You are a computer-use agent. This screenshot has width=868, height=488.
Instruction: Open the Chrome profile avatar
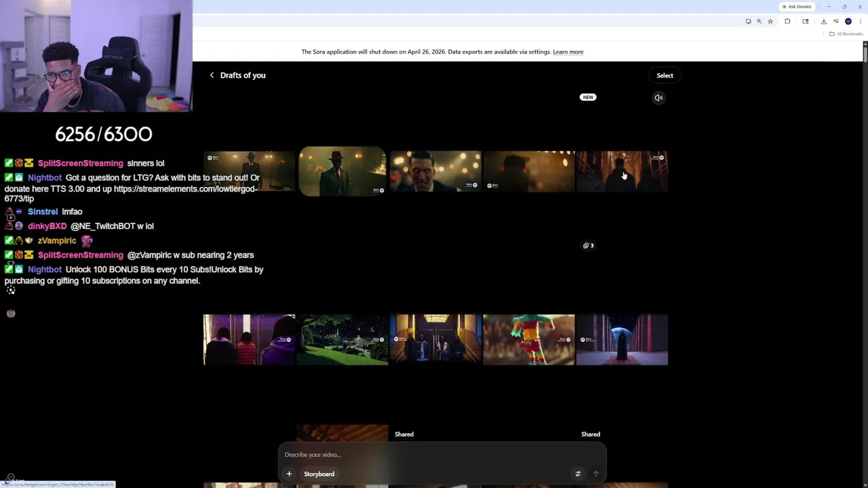pyautogui.click(x=848, y=22)
